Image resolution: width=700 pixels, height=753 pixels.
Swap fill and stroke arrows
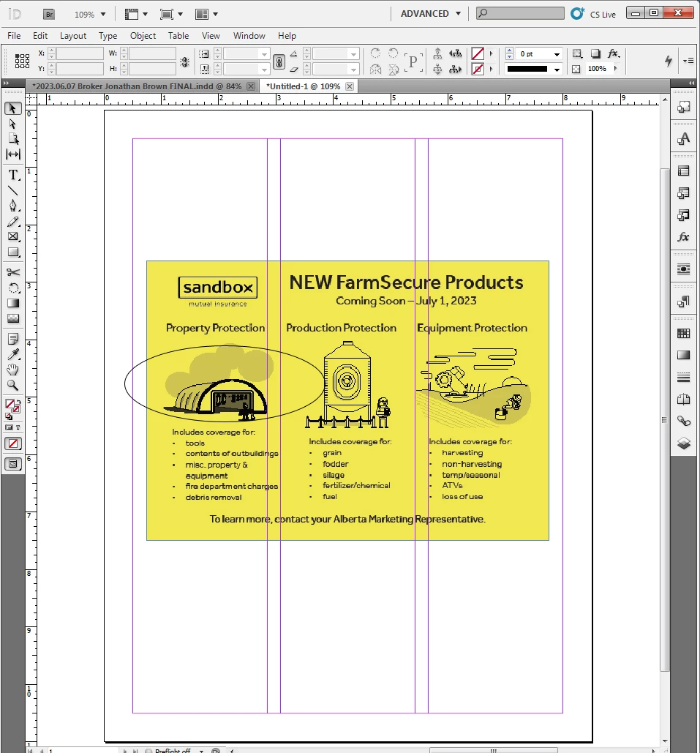coord(19,402)
